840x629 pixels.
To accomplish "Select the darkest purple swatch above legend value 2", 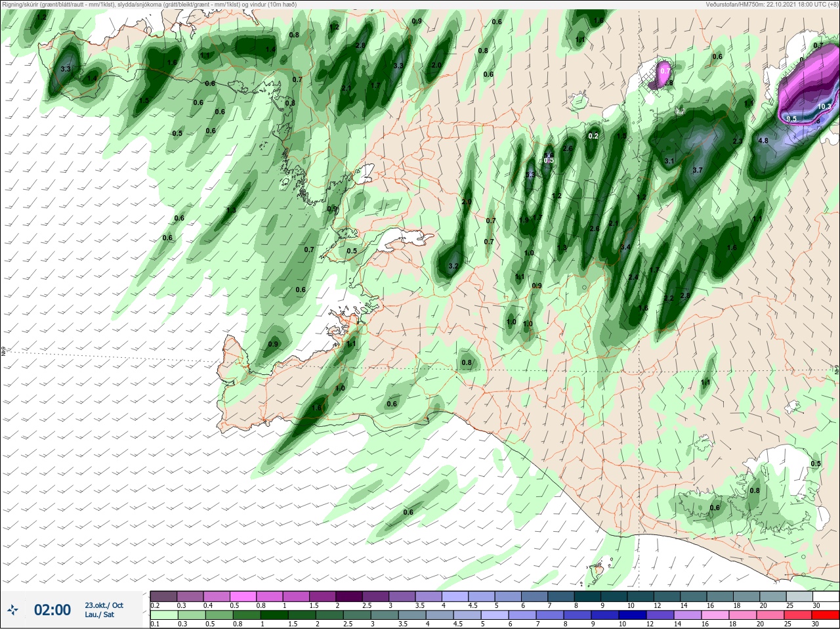I will click(x=349, y=596).
